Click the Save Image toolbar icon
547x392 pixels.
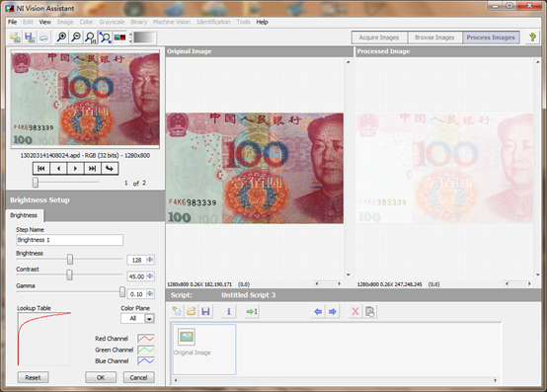pyautogui.click(x=30, y=37)
